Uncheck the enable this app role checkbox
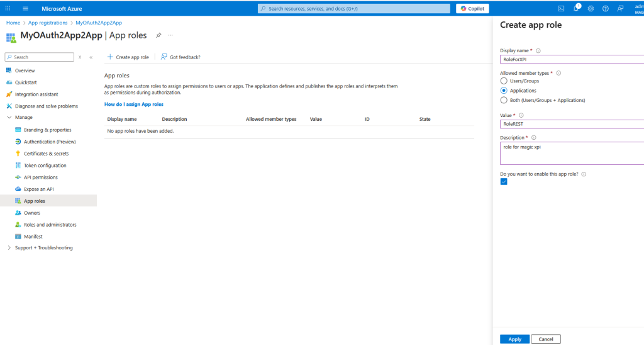This screenshot has width=644, height=345. tap(504, 181)
